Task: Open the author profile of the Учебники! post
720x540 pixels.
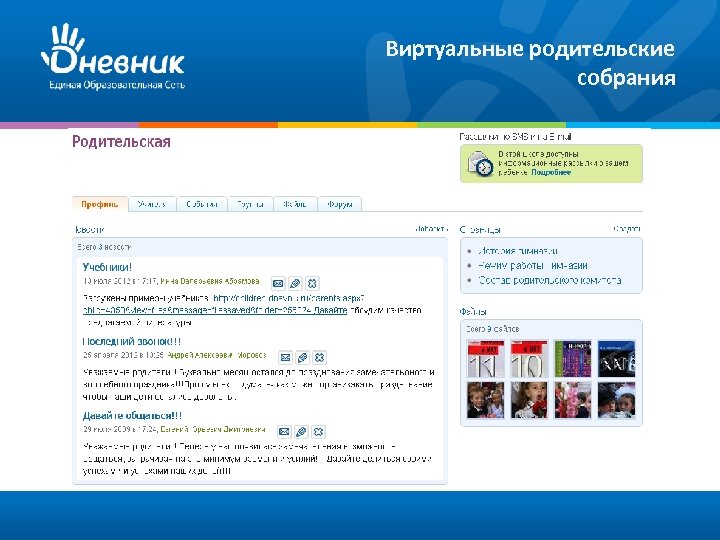Action: [210, 281]
